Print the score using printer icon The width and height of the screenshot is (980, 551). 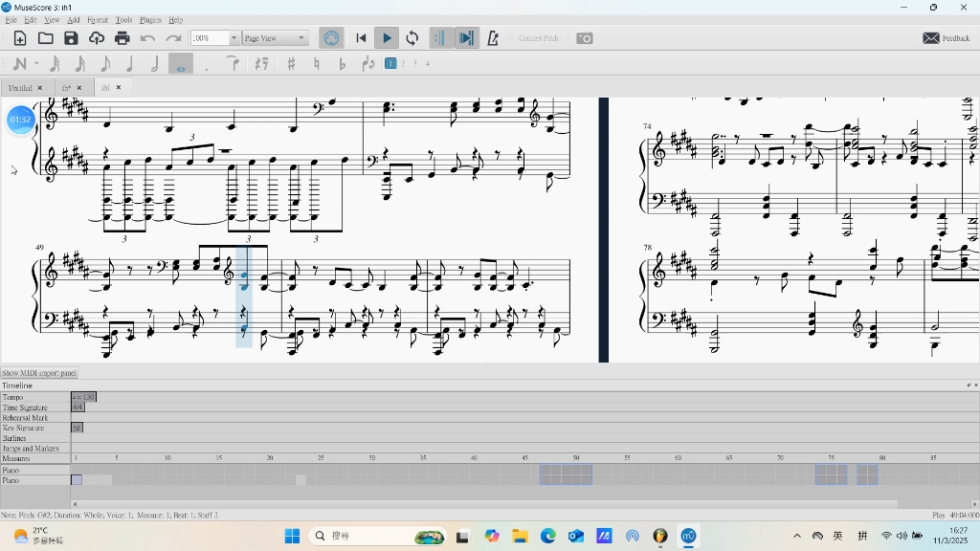(122, 38)
